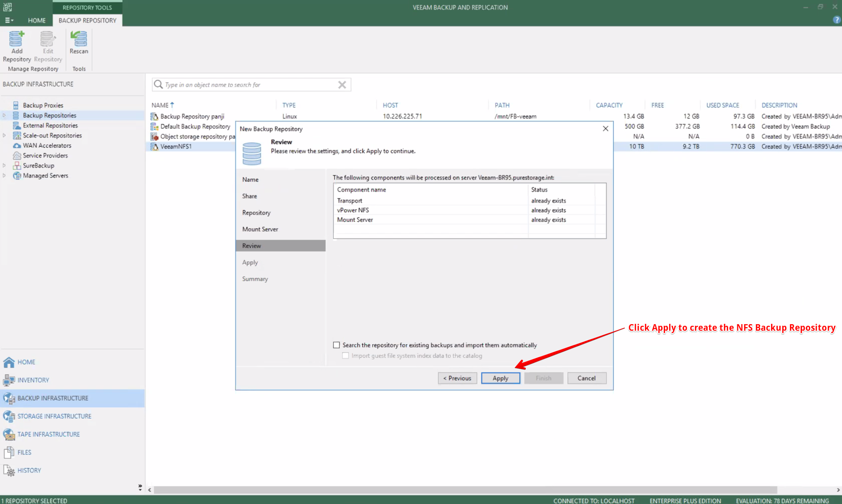The height and width of the screenshot is (504, 842).
Task: Select External Repositories tree node
Action: tap(50, 125)
